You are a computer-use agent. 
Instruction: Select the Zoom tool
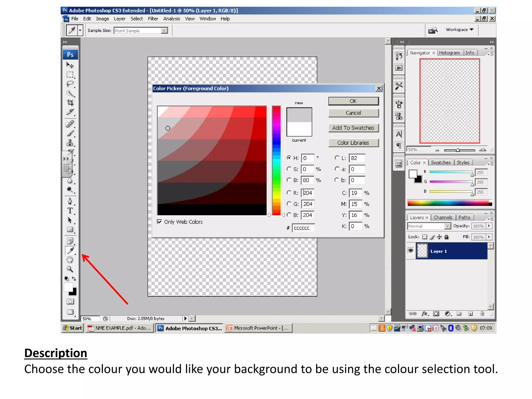click(70, 269)
